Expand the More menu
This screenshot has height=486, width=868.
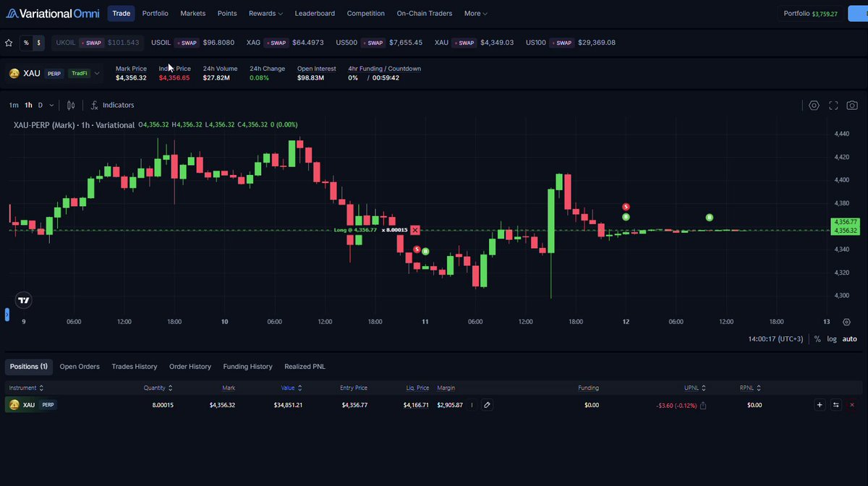click(476, 13)
